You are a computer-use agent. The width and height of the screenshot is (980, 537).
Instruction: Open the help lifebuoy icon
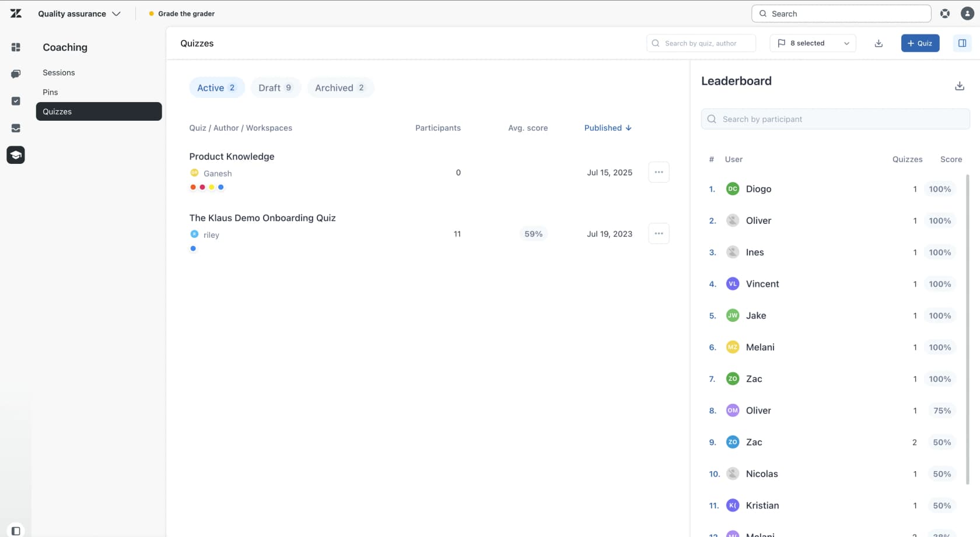pos(945,13)
